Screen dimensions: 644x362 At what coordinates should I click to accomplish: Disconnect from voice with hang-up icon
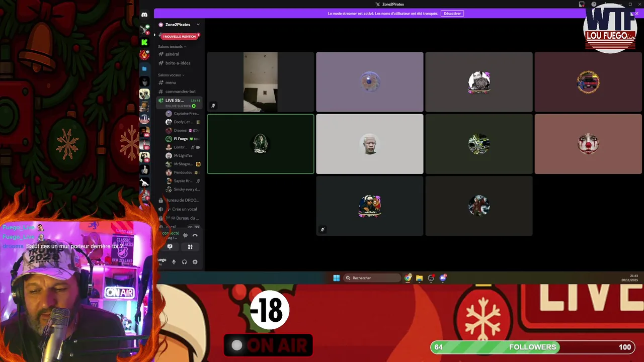pos(195,235)
